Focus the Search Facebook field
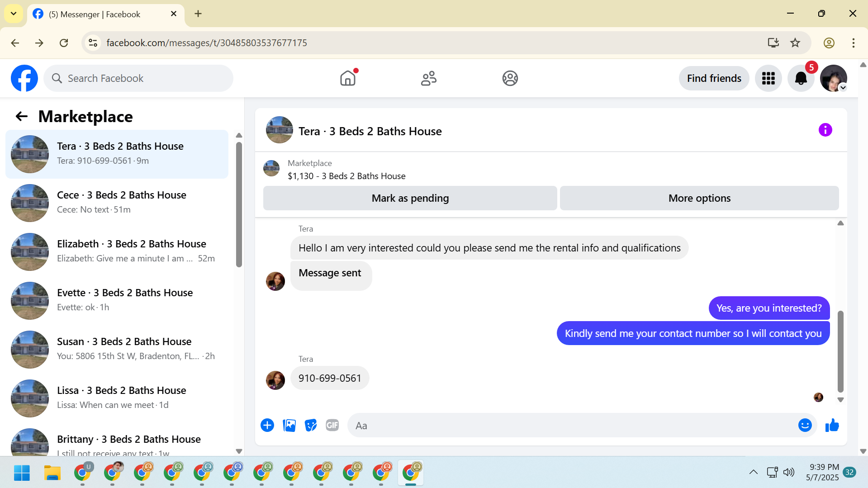Viewport: 868px width, 488px height. [x=138, y=78]
